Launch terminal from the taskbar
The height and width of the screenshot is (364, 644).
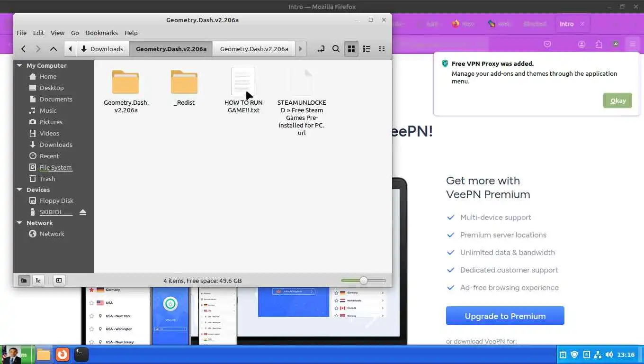click(81, 355)
